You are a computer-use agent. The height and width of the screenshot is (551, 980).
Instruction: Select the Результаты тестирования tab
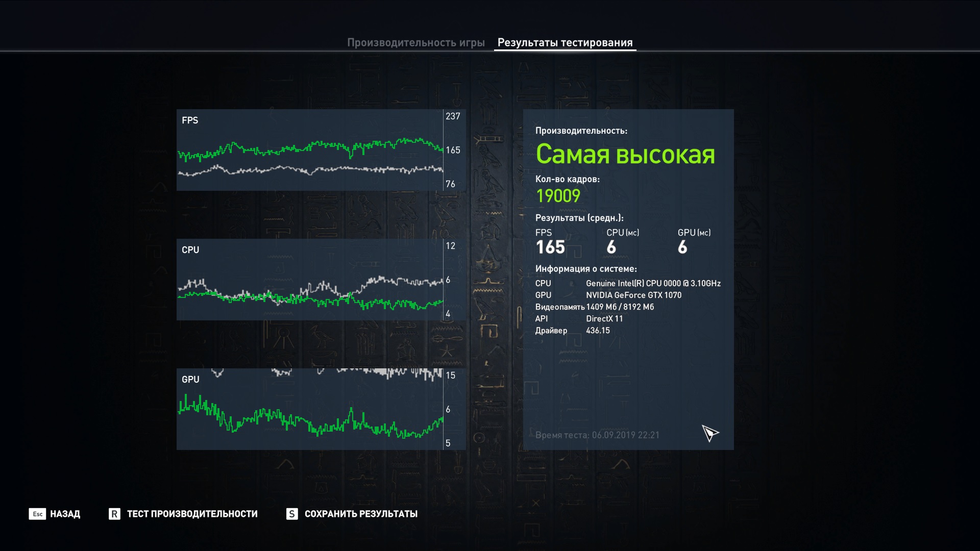coord(565,43)
